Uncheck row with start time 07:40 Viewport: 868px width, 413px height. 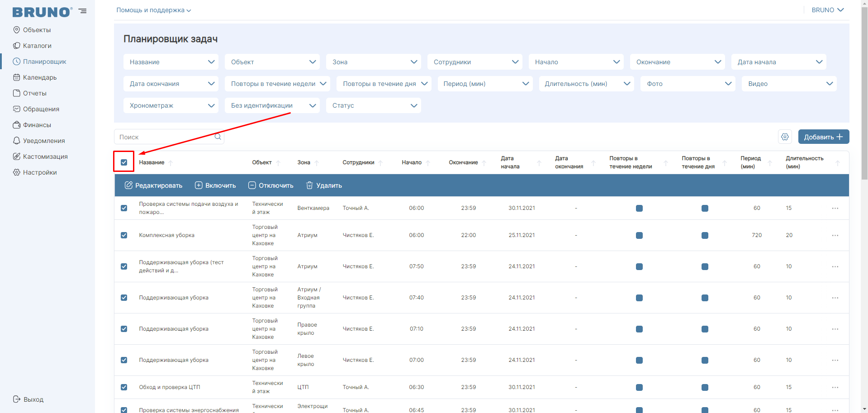(x=124, y=298)
